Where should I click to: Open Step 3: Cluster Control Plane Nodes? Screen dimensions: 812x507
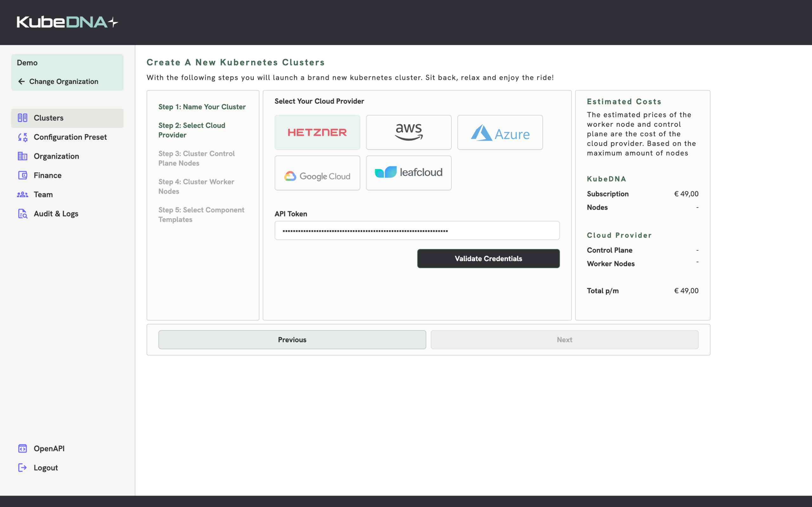click(196, 158)
